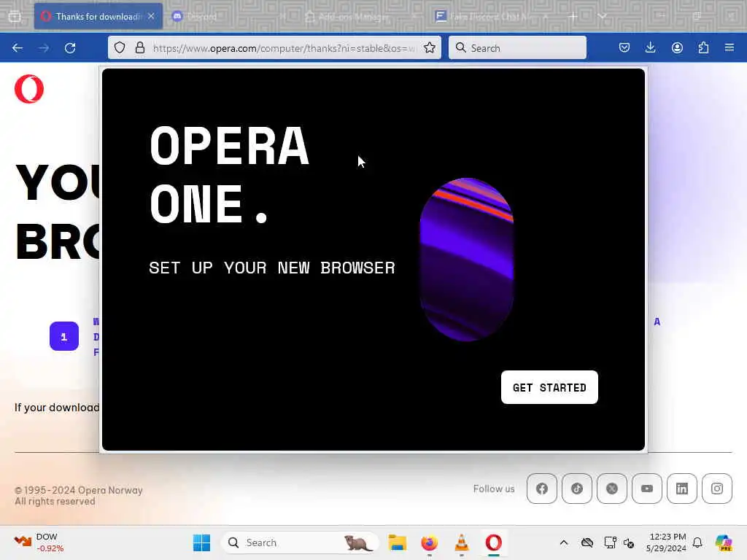Click the Get Started button
The height and width of the screenshot is (560, 747).
tap(549, 387)
